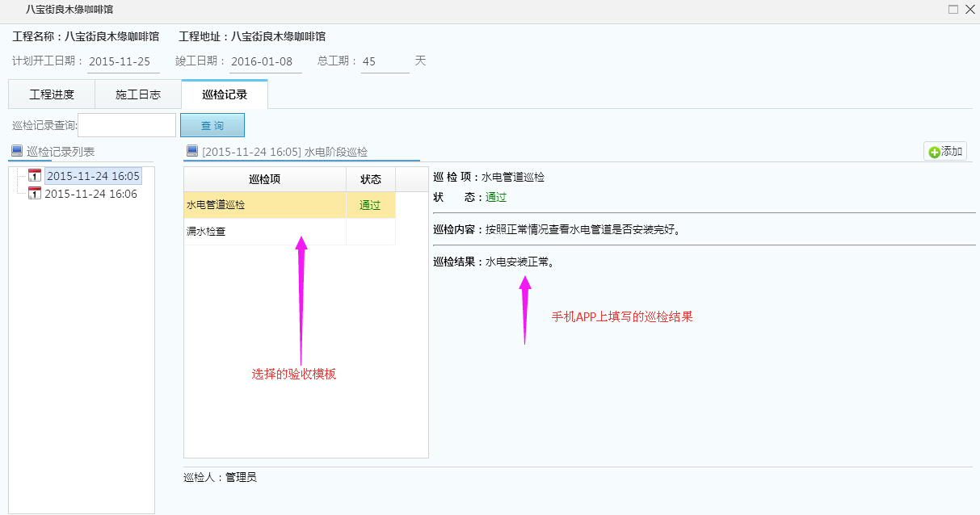980x515 pixels.
Task: Click the green plus 添加 icon
Action: click(x=935, y=152)
